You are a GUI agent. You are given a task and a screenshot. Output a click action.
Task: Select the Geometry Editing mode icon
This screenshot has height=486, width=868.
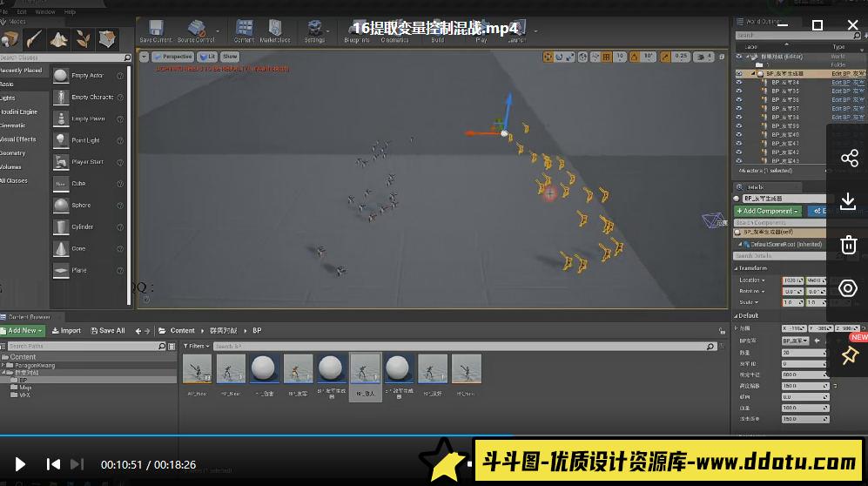[x=107, y=39]
